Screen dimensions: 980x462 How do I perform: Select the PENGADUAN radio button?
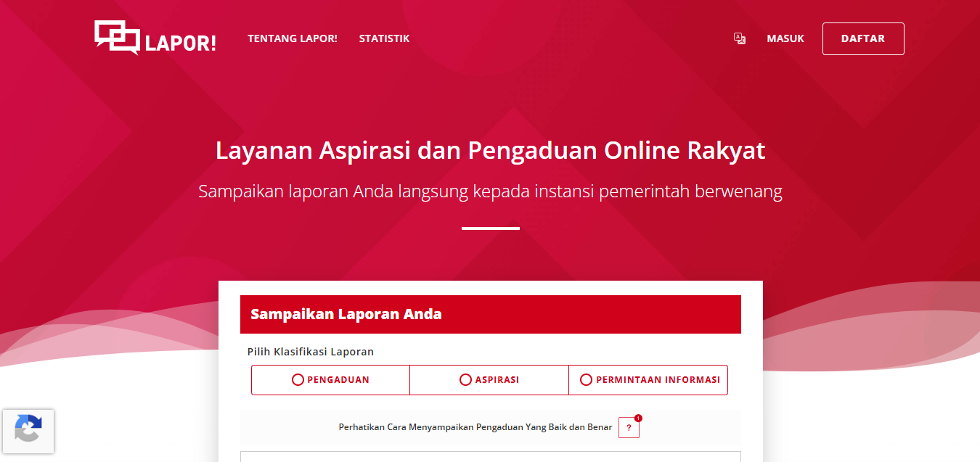coord(298,379)
